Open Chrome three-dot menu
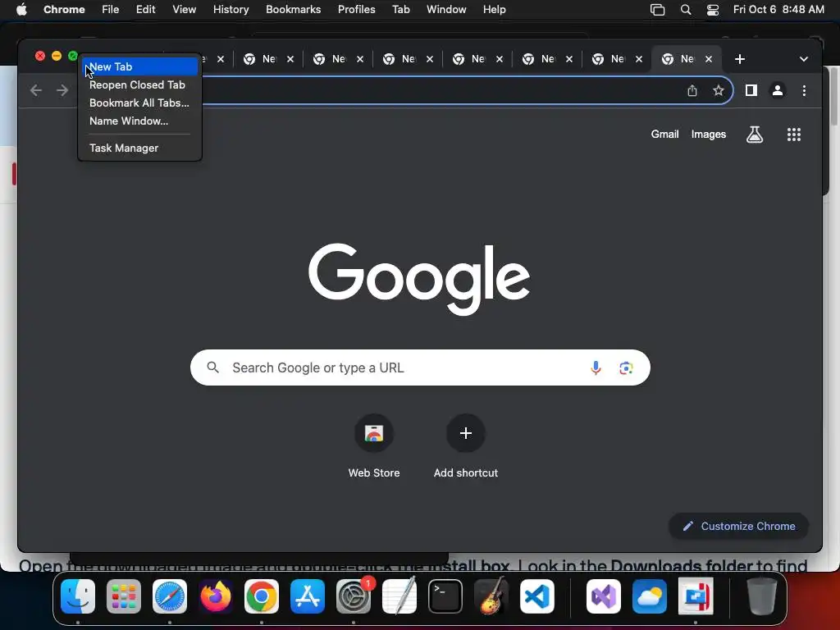This screenshot has width=840, height=630. [804, 90]
